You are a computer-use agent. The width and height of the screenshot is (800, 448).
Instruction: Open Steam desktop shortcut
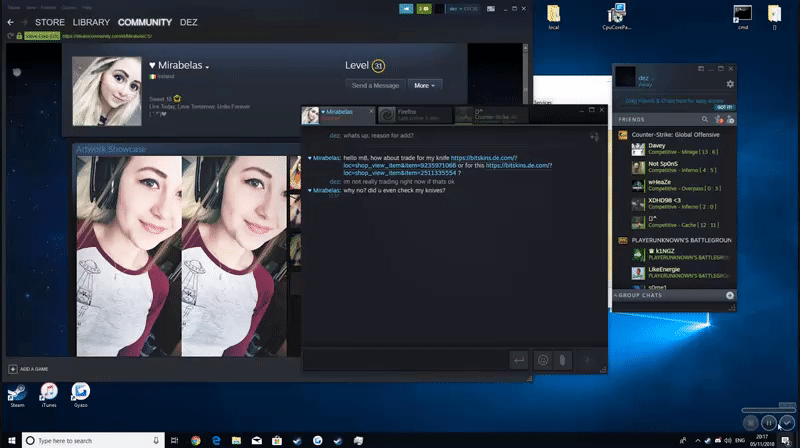17,395
